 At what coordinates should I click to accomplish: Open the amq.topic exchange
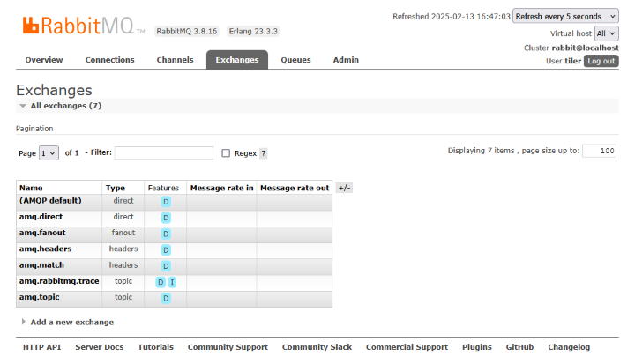(x=40, y=297)
